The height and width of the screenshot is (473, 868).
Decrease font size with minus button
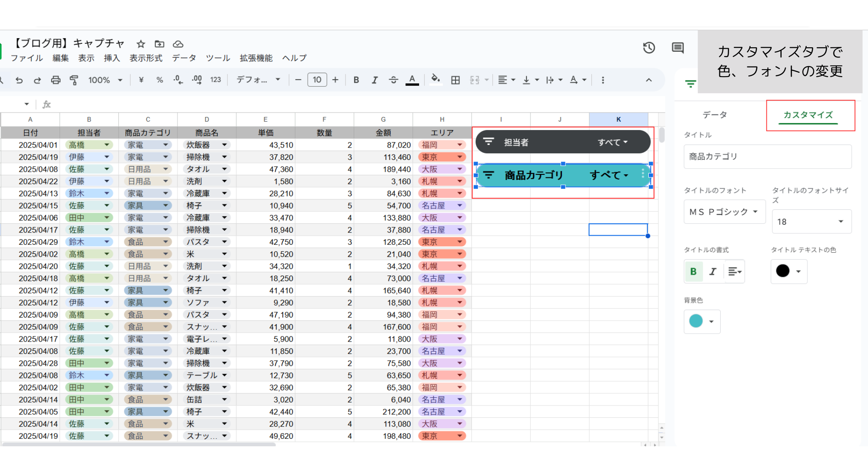coord(298,80)
